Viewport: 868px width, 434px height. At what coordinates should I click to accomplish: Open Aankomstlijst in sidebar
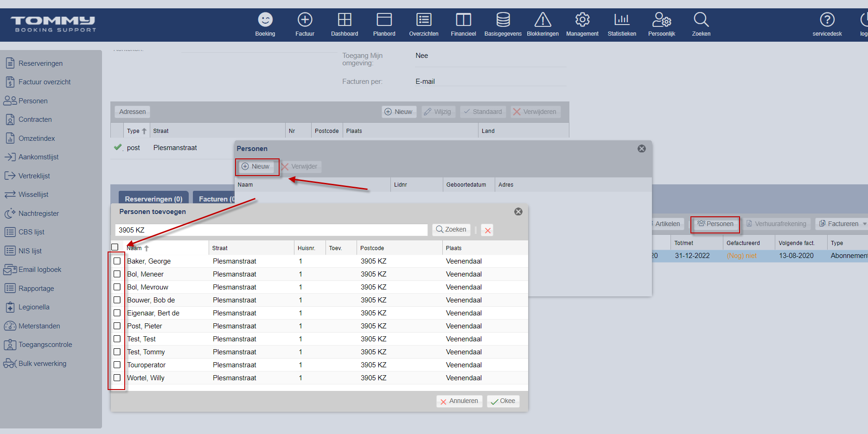[x=38, y=157]
